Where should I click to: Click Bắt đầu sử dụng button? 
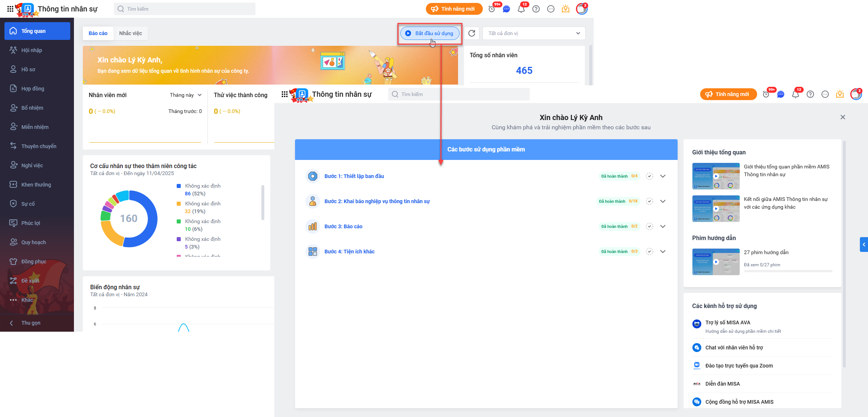430,33
